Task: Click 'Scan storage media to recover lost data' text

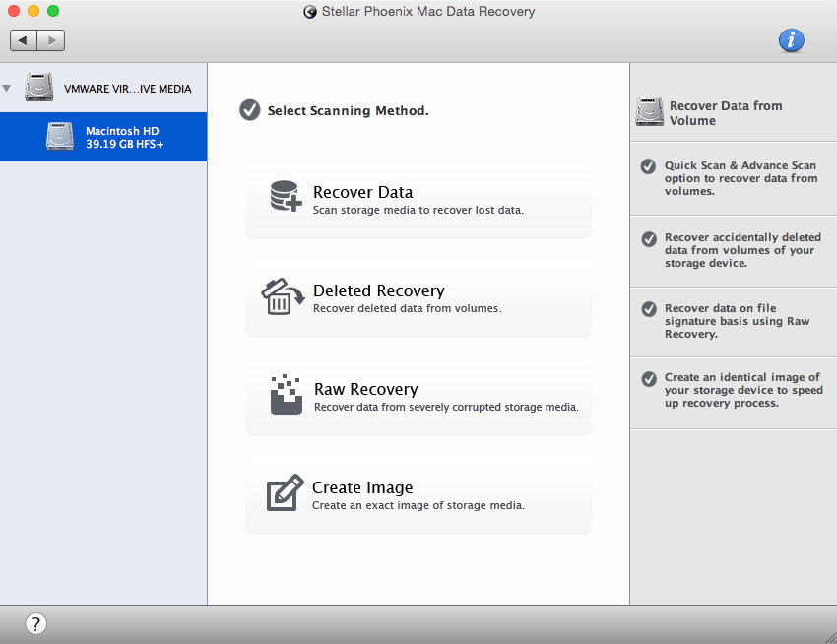Action: (418, 210)
